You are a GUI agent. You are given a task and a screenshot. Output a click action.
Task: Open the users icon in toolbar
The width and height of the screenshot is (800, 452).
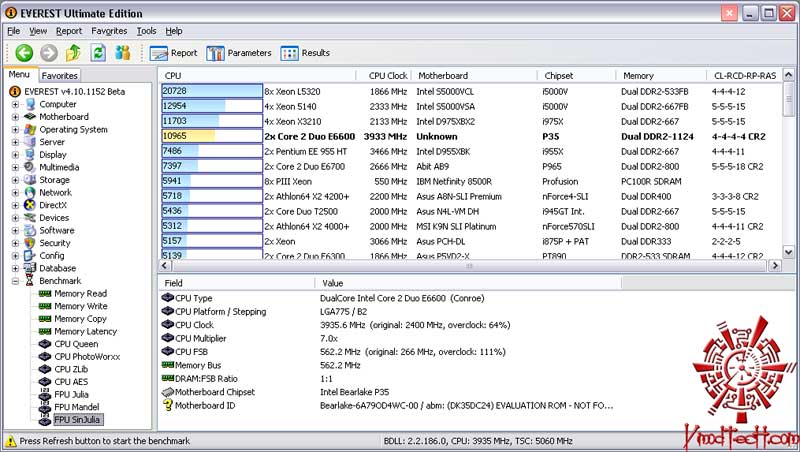click(122, 53)
